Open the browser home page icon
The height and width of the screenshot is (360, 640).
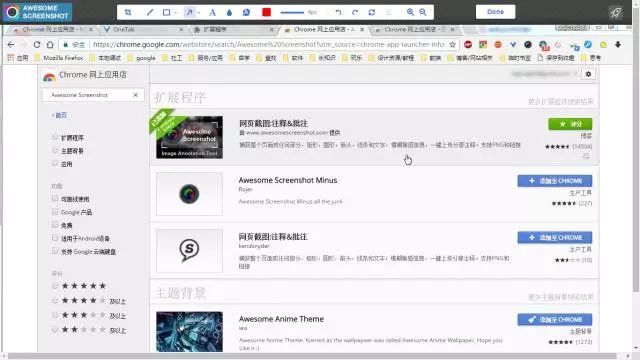50,44
